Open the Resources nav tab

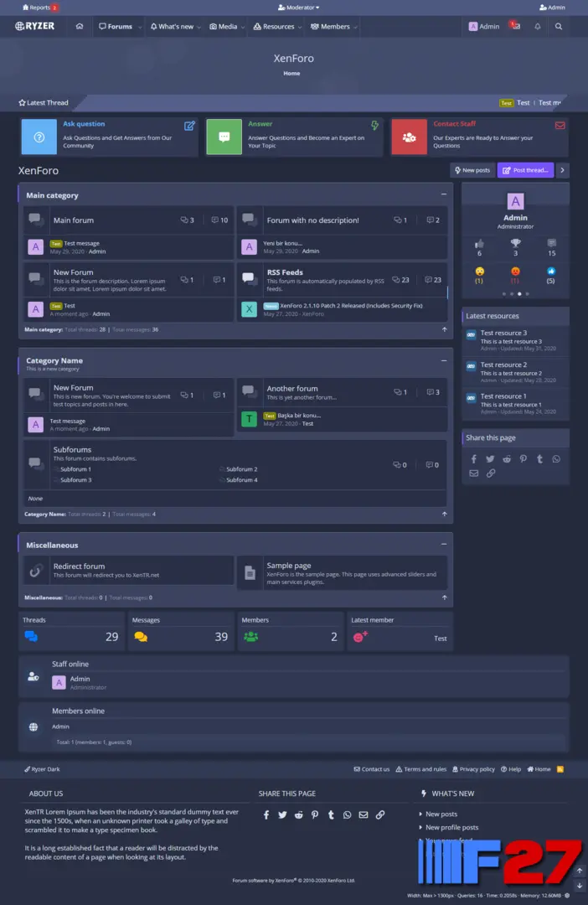(274, 27)
